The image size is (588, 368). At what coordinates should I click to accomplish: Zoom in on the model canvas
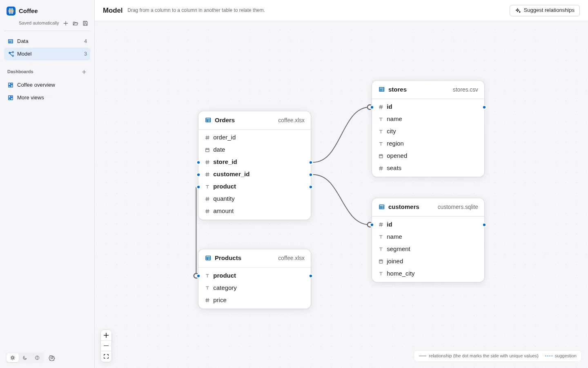click(x=106, y=335)
